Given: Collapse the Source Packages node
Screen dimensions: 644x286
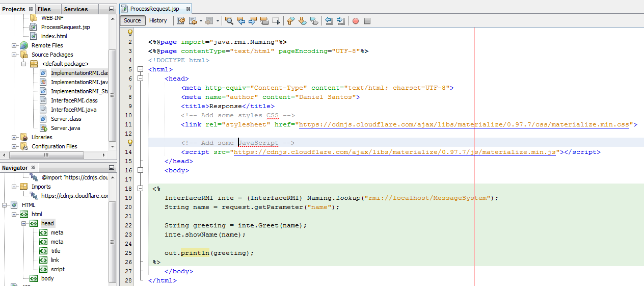Looking at the screenshot, I should [x=14, y=55].
